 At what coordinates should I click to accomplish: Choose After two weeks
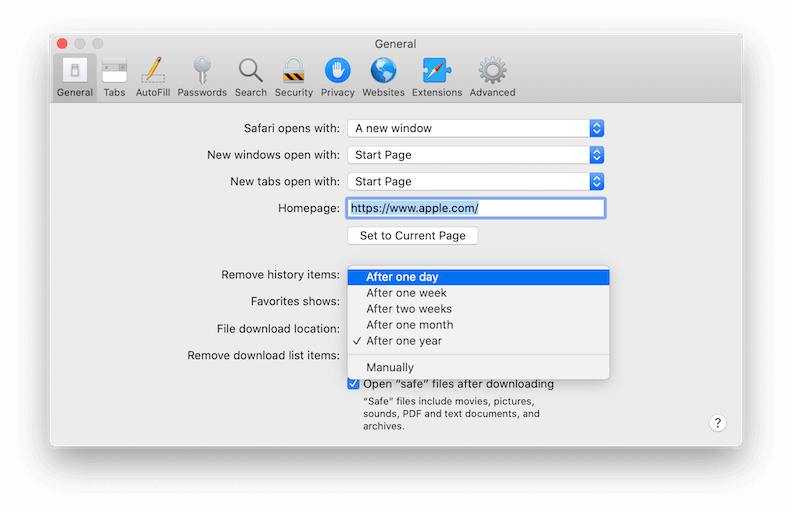click(478, 309)
